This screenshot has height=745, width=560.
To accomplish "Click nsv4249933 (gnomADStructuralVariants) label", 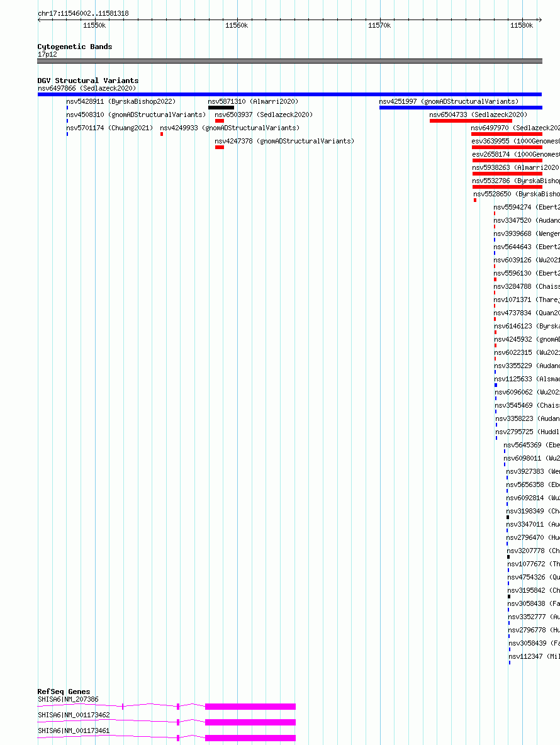I will 230,128.
